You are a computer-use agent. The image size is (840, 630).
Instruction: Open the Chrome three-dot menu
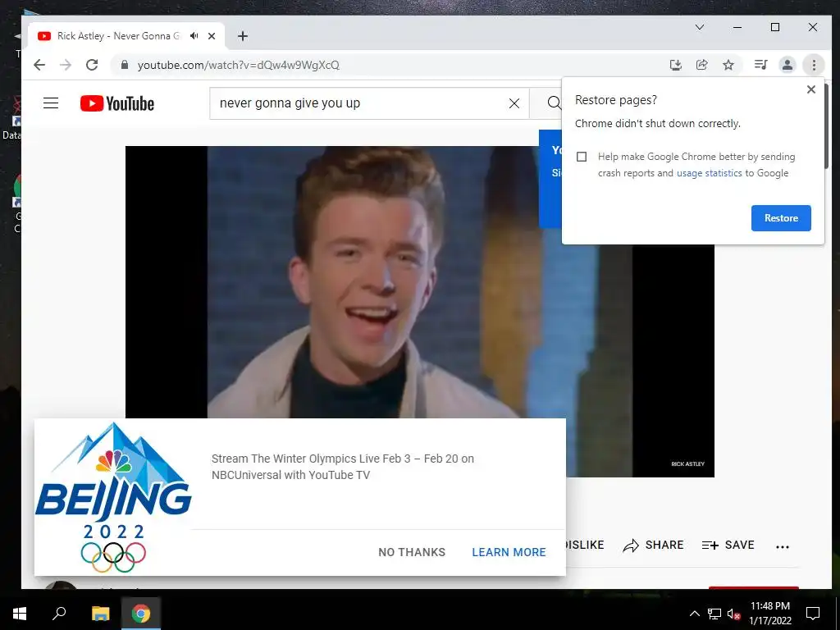coord(814,65)
